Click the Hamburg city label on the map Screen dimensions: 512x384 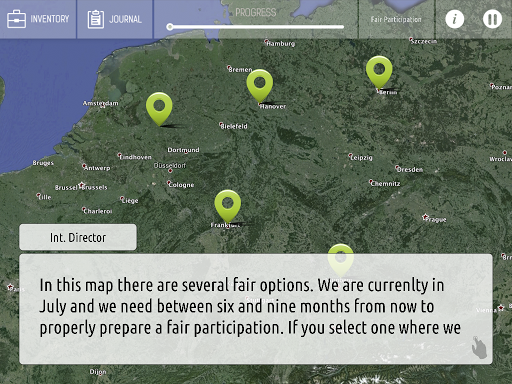(280, 43)
